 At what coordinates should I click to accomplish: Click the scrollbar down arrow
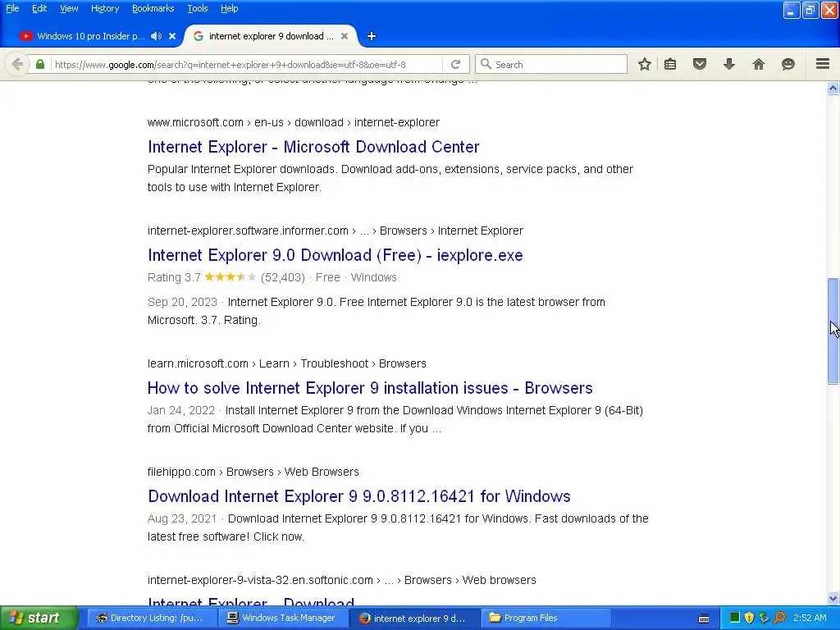coord(833,598)
